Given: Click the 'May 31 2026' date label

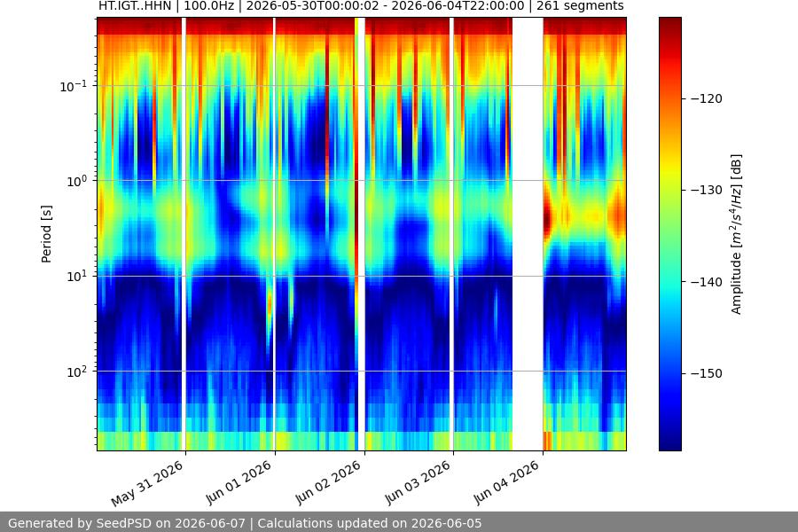Looking at the screenshot, I should tap(147, 483).
